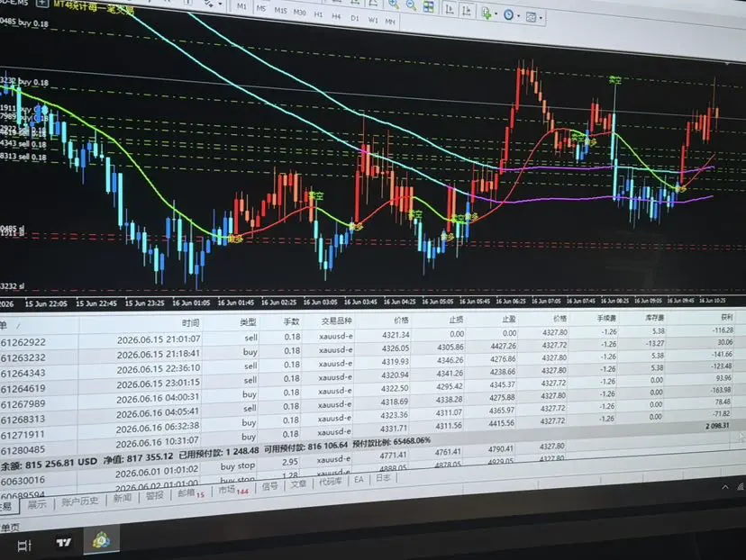The width and height of the screenshot is (746, 560).
Task: Click the total profit value 2 098.31
Action: point(717,426)
